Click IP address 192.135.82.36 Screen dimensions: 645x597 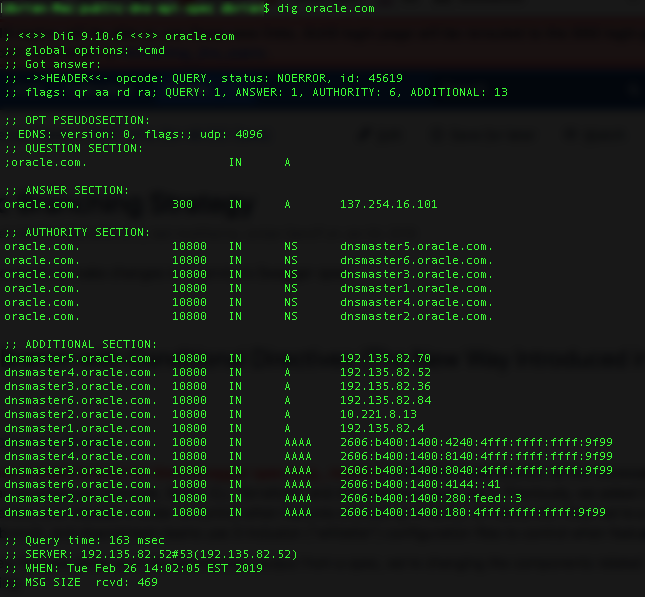(x=385, y=386)
